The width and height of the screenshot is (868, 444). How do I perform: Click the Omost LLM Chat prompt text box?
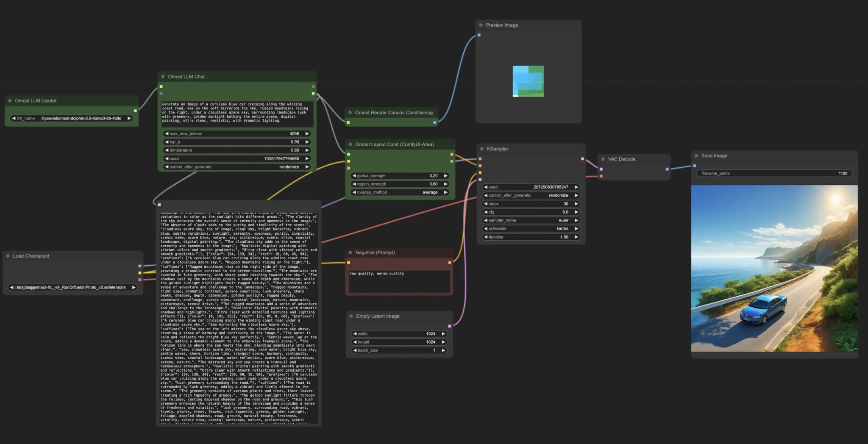pyautogui.click(x=237, y=113)
